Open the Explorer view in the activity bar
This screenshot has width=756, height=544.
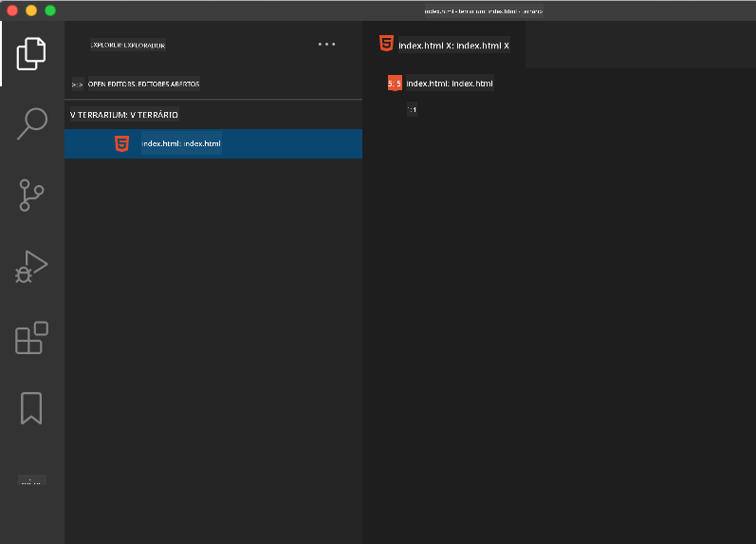click(31, 53)
